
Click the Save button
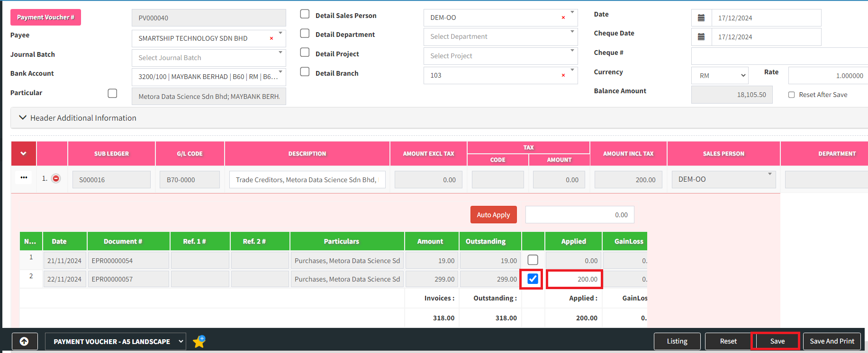[777, 341]
